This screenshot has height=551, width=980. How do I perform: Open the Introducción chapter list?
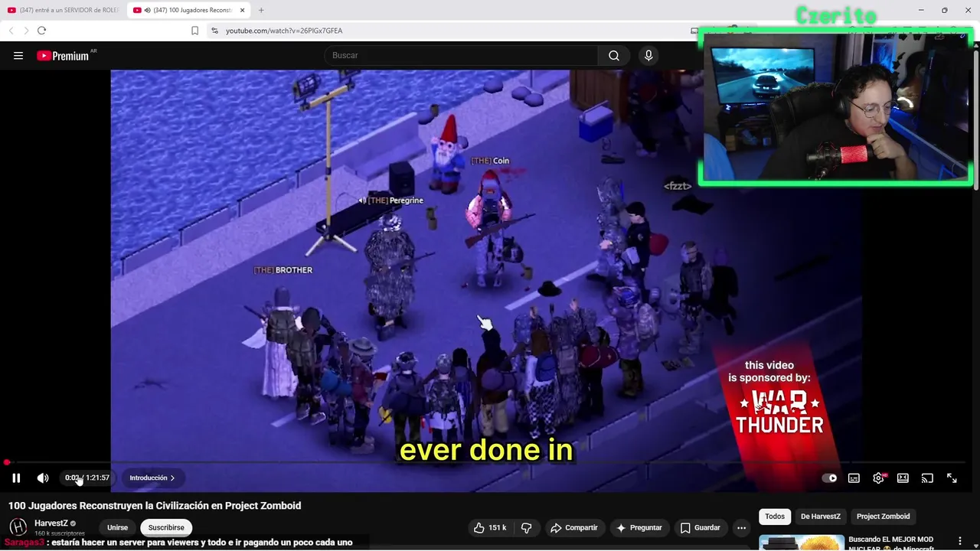tap(152, 478)
